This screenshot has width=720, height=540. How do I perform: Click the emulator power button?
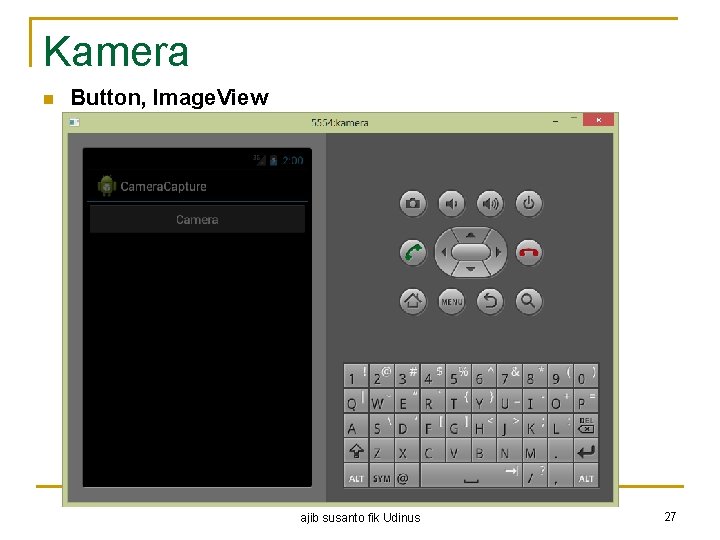tap(529, 203)
